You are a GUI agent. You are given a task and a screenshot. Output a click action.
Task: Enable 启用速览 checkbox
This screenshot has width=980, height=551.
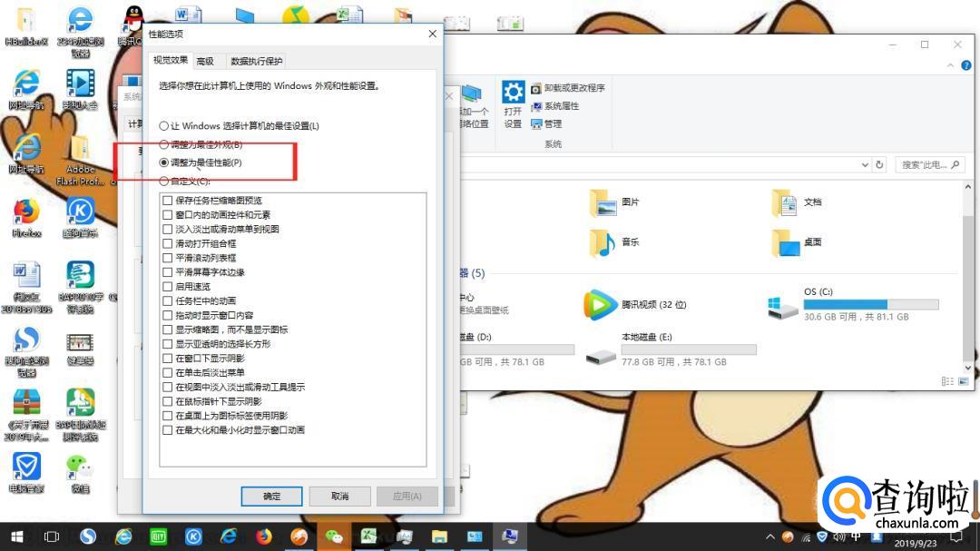pos(168,287)
